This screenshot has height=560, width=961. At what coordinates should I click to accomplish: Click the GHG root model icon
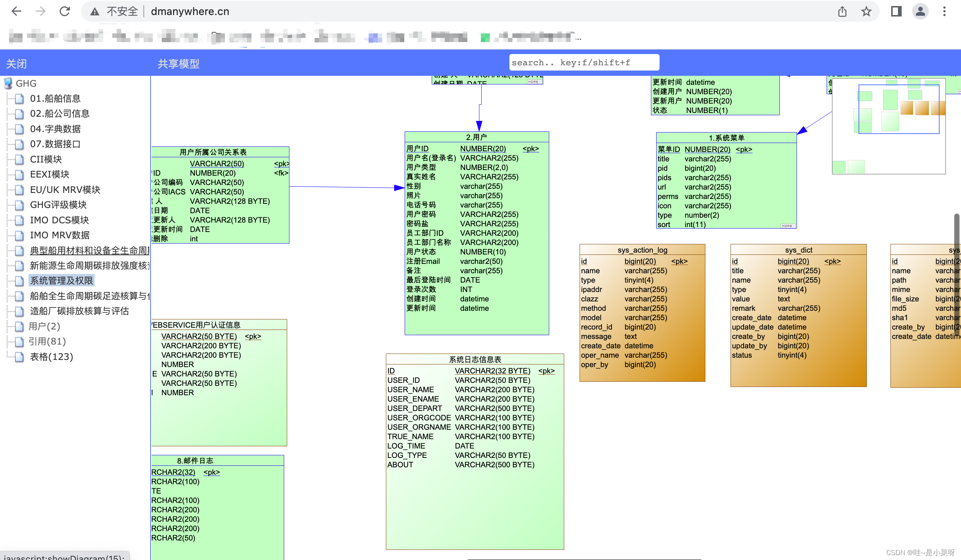point(8,83)
